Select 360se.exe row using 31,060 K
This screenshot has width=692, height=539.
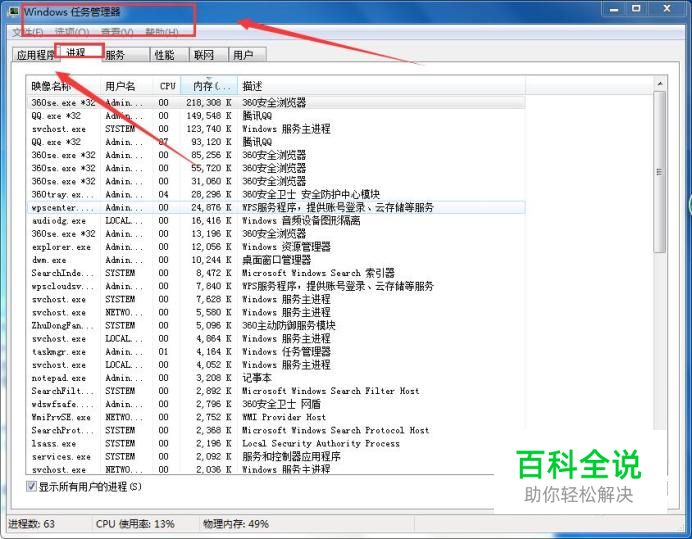[x=276, y=181]
